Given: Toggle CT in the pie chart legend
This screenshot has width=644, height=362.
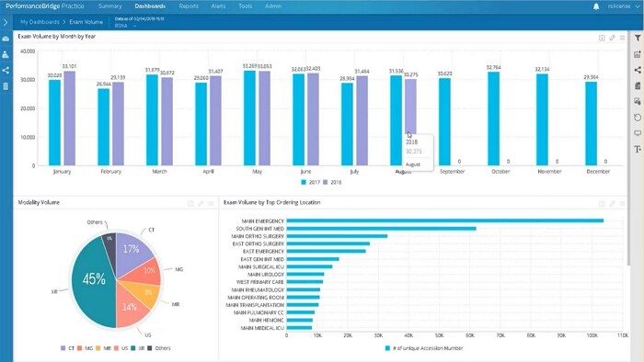Looking at the screenshot, I should 67,348.
